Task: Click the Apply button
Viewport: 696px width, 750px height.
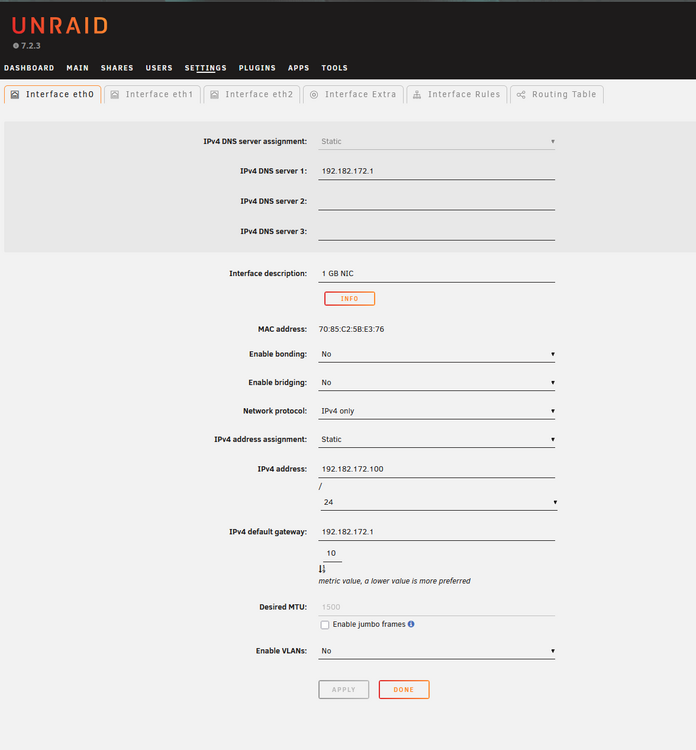Action: [x=343, y=690]
